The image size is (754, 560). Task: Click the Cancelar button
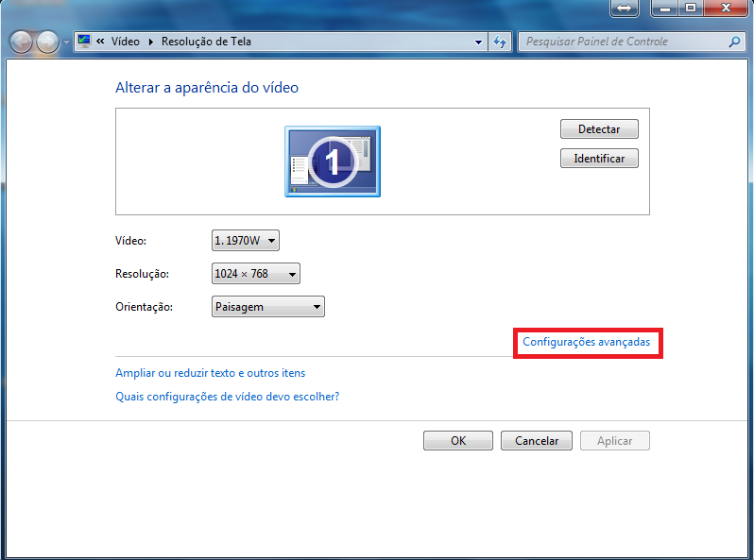[537, 441]
